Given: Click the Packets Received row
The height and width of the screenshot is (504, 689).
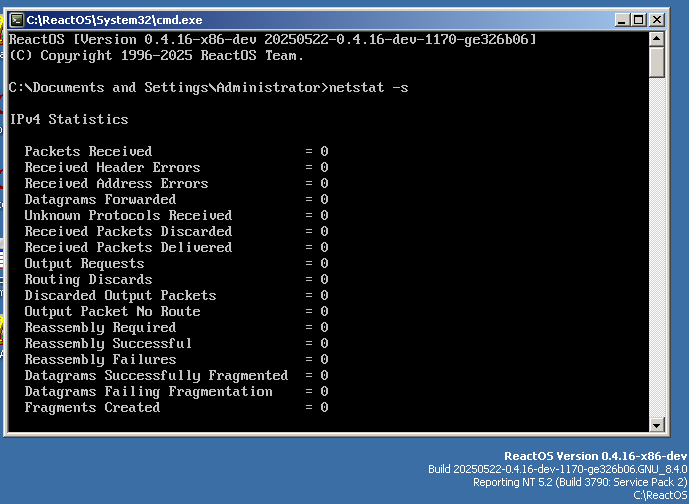Looking at the screenshot, I should point(176,151).
